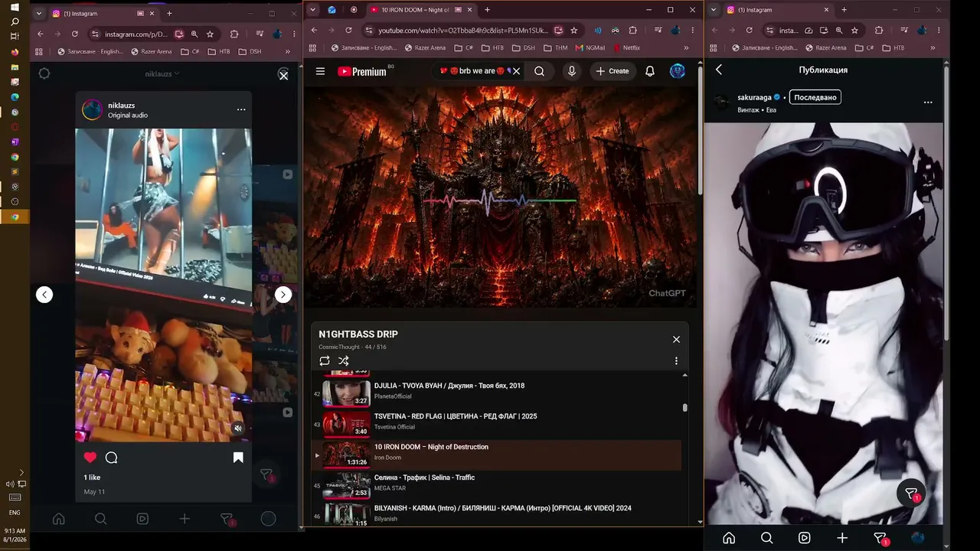
Task: Toggle the Последвано following button for sakuraaga
Action: coord(815,97)
